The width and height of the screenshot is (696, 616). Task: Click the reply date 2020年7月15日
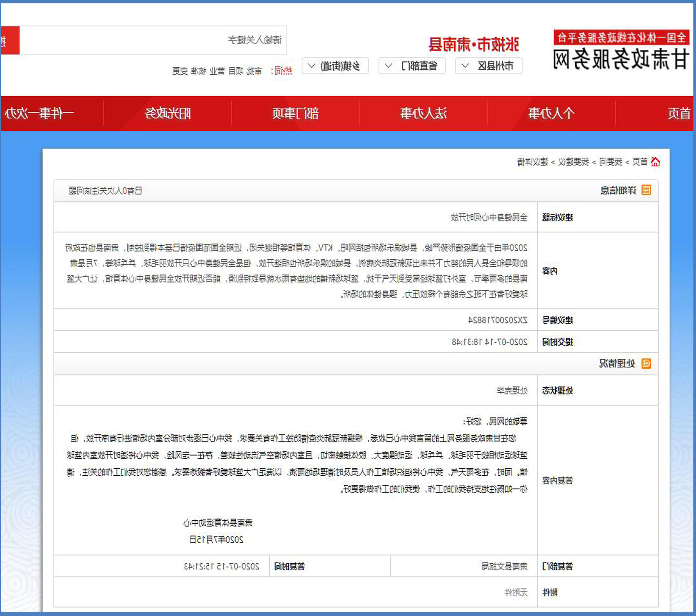(x=217, y=539)
